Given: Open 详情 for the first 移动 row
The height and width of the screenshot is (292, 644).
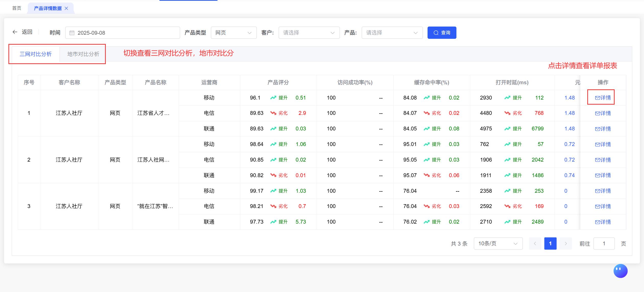Looking at the screenshot, I should click(x=603, y=98).
